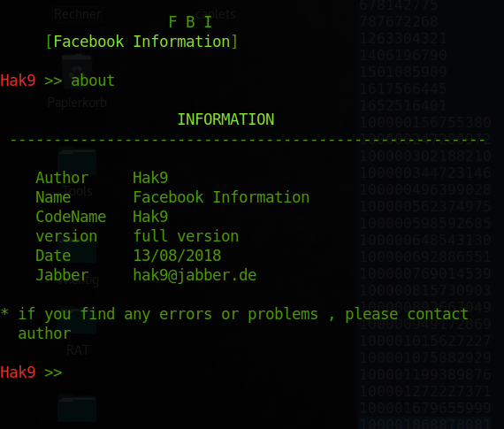Open the Rechner desktop icon
504x429 pixels.
[78, 14]
